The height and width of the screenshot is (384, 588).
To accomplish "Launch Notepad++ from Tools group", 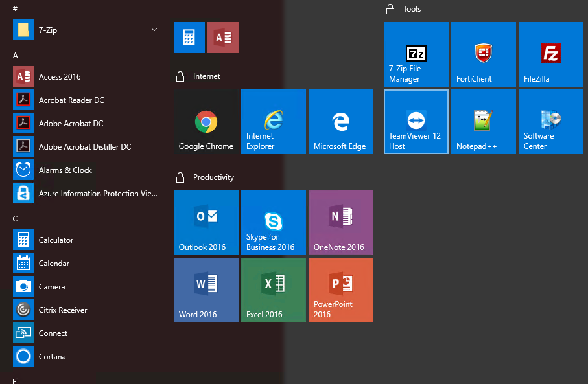I will click(483, 122).
